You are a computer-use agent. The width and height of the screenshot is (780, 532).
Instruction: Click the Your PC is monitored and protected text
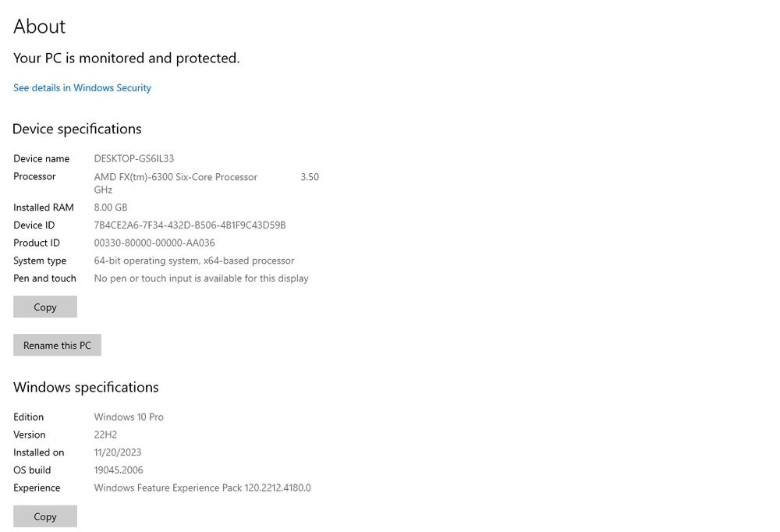pos(126,59)
